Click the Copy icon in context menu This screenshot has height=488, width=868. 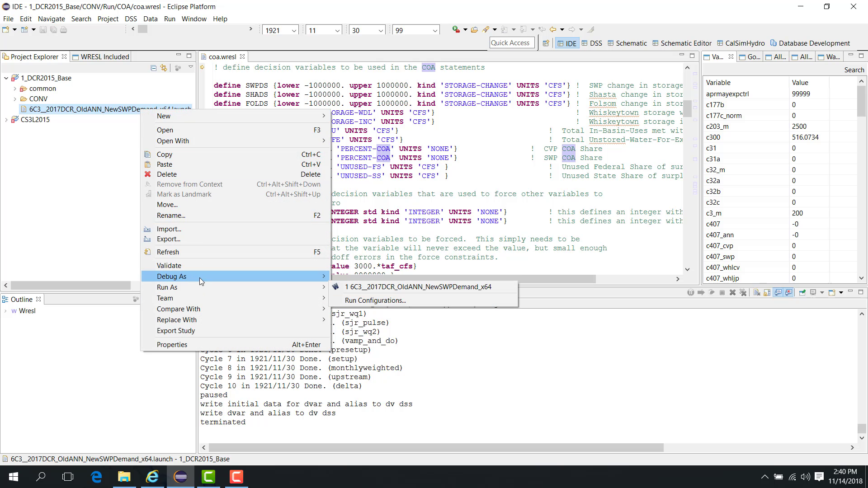pyautogui.click(x=147, y=155)
